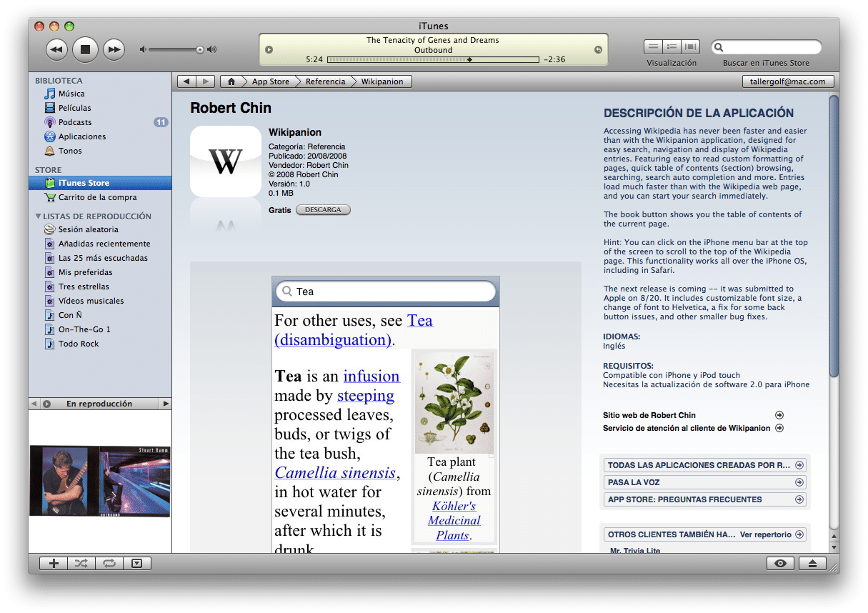The width and height of the screenshot is (868, 613).
Task: Click the track progress bar diamond marker
Action: coord(469,59)
